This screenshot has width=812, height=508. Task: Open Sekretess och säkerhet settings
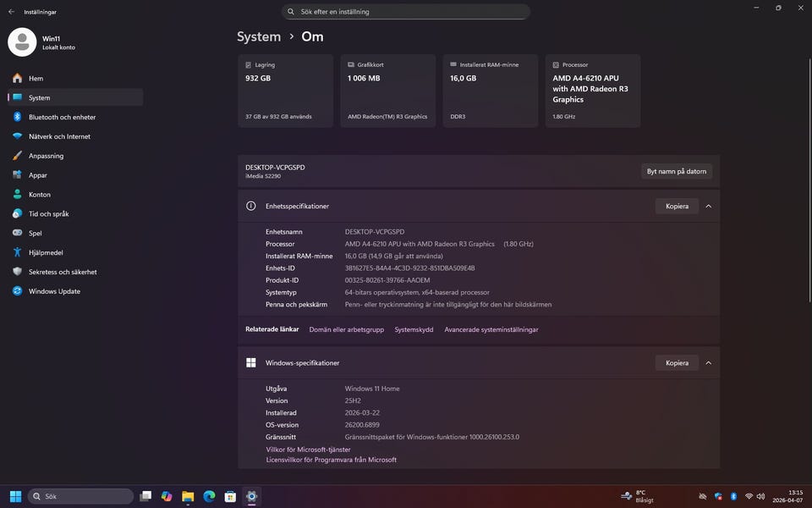pyautogui.click(x=63, y=272)
